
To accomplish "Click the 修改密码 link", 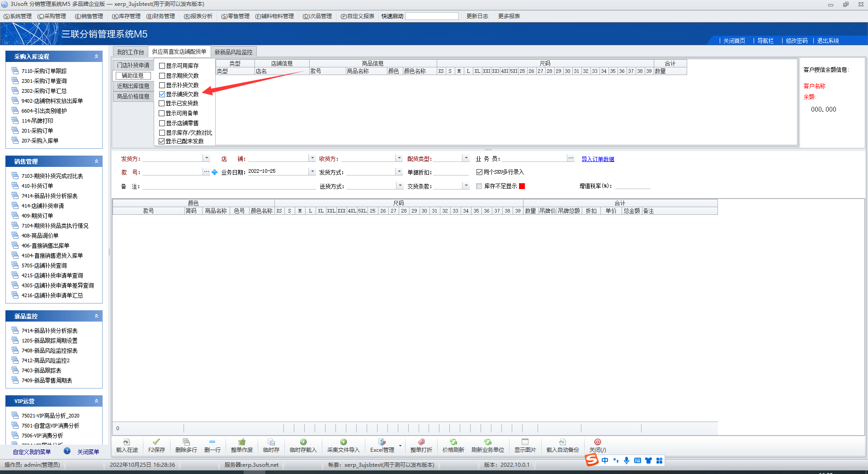I will pos(797,41).
